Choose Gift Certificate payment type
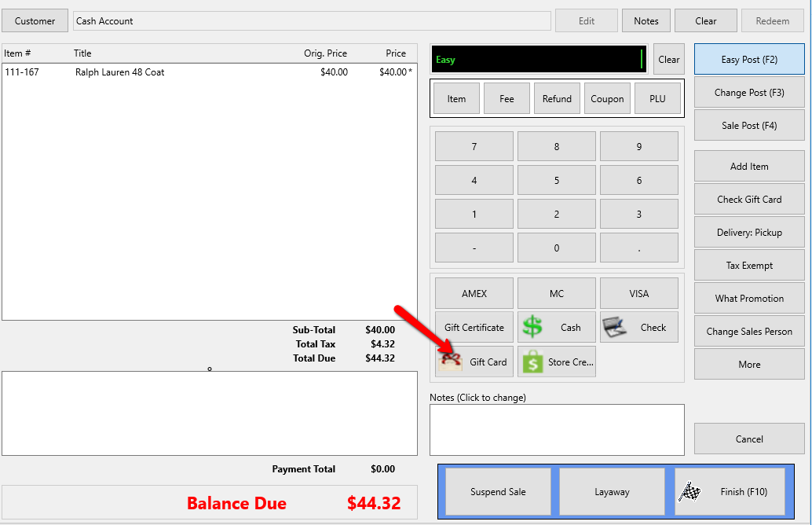 coord(474,327)
